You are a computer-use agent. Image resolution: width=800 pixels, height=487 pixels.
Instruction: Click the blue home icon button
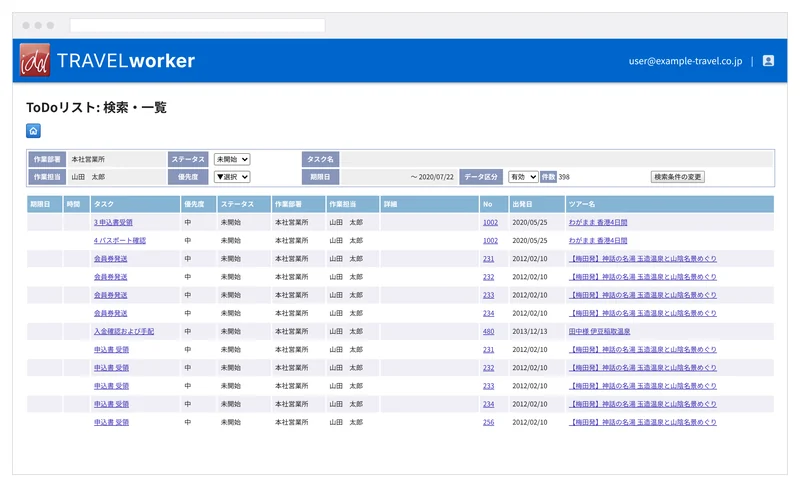click(x=33, y=131)
